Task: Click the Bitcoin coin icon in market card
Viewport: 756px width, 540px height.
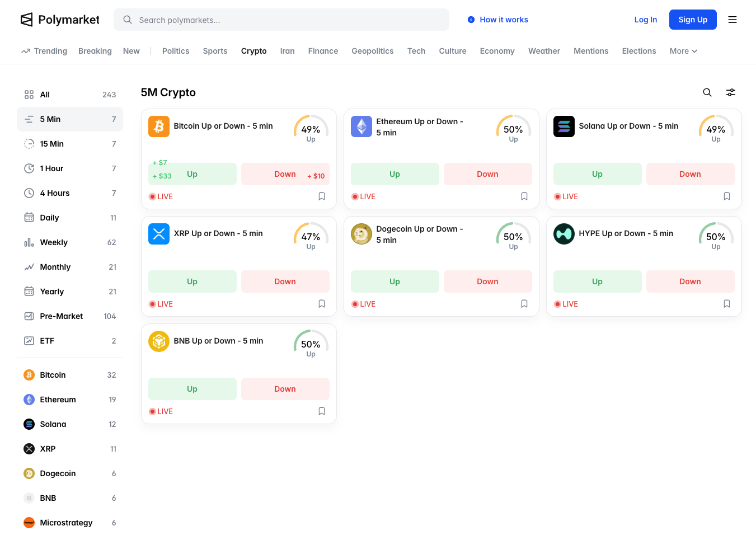Action: 159,126
